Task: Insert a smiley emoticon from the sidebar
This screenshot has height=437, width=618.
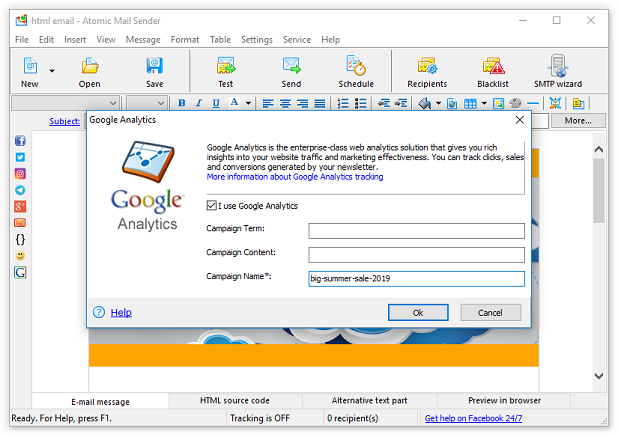Action: 20,256
